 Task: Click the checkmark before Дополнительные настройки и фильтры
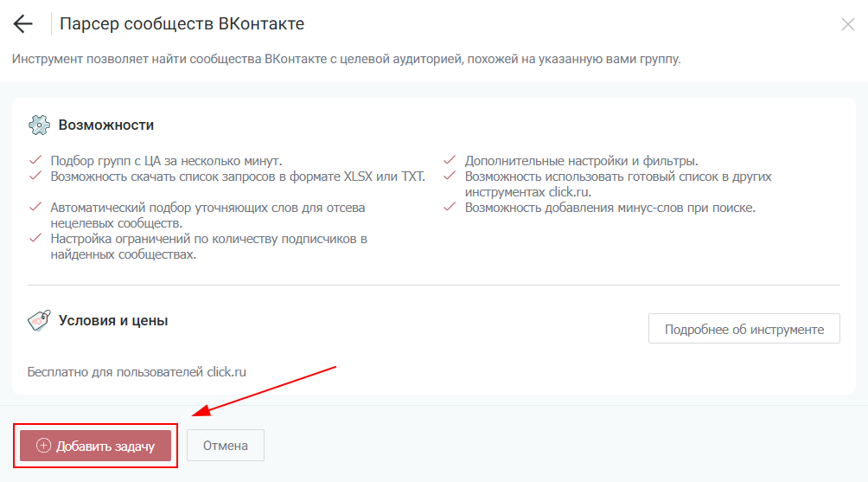[450, 160]
